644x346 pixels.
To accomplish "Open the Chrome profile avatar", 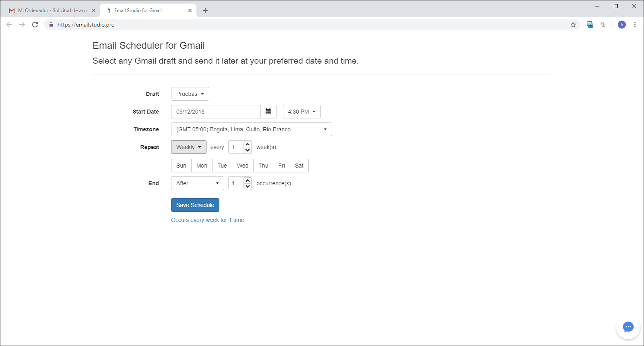I will pyautogui.click(x=622, y=25).
